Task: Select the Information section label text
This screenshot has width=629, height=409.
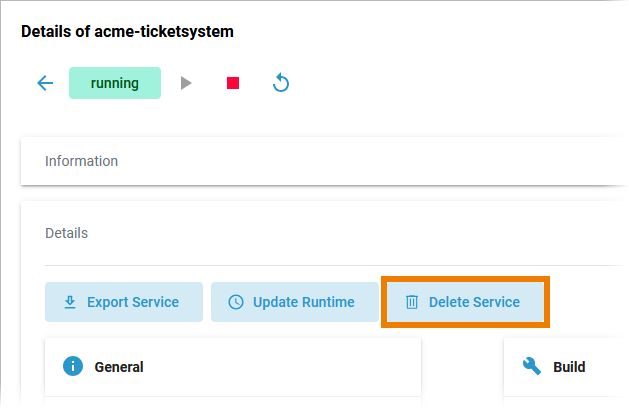Action: 82,161
